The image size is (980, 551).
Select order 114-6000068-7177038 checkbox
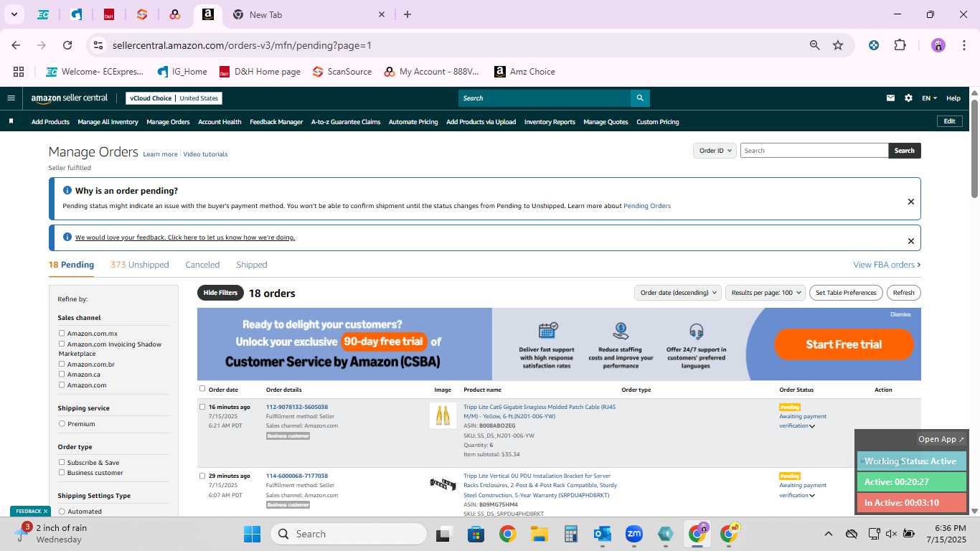click(x=202, y=476)
